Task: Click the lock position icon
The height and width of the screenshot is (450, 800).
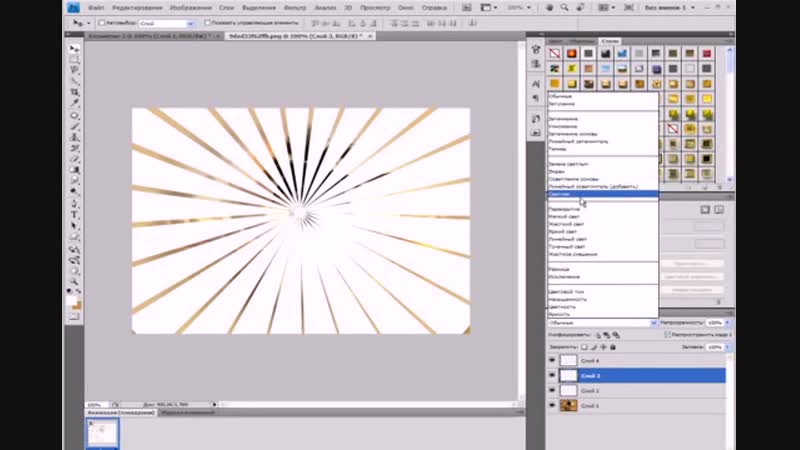Action: click(603, 347)
